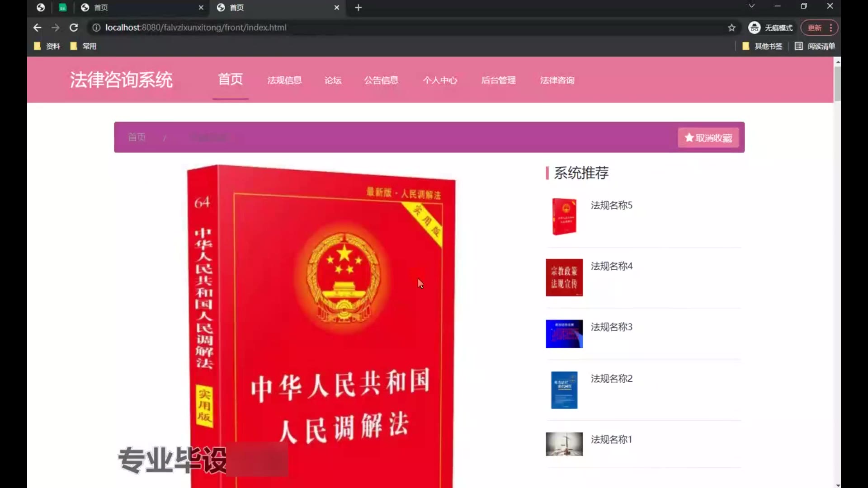Open the 个人中心 navigation item
Screen dimensions: 868x488
tap(440, 80)
